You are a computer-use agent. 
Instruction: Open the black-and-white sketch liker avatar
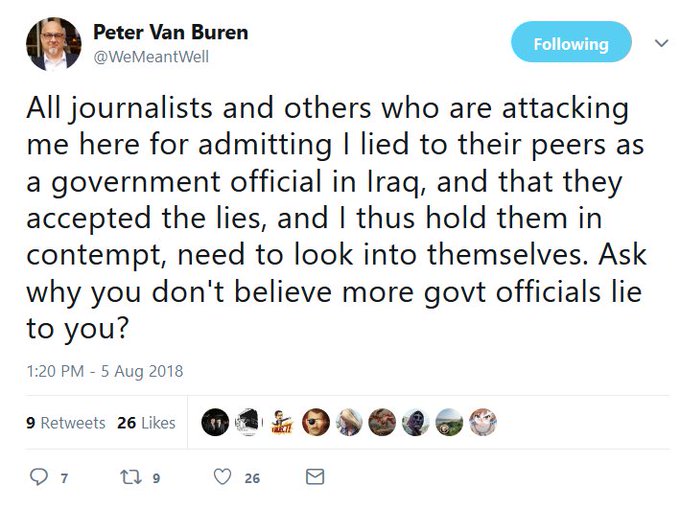pos(248,423)
